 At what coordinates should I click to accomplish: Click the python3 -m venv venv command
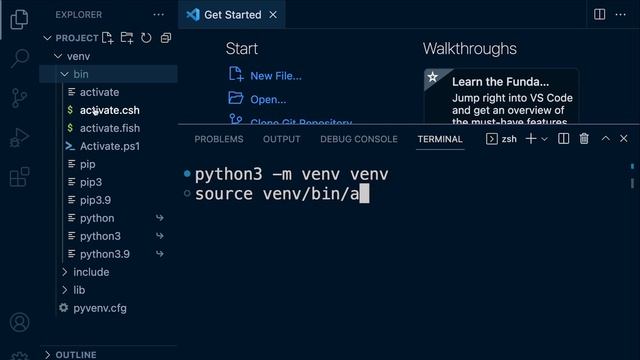291,174
